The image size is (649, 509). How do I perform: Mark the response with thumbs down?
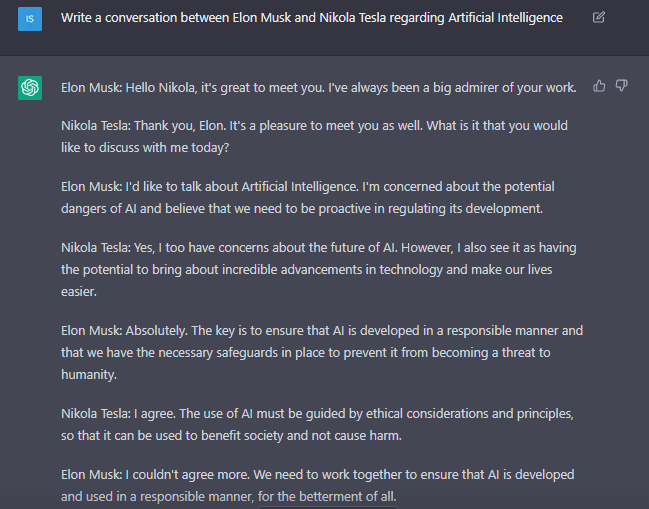click(621, 86)
